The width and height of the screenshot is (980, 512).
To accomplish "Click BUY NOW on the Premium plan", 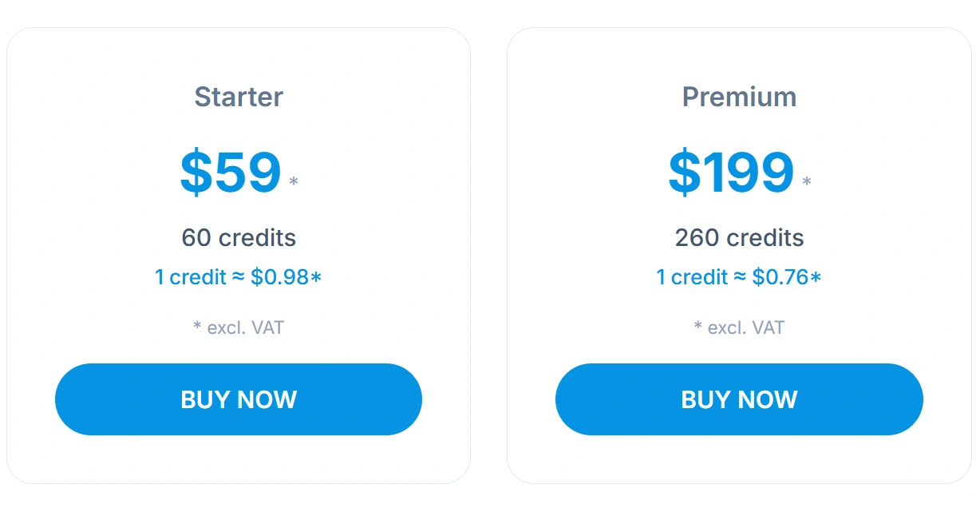I will click(x=738, y=399).
